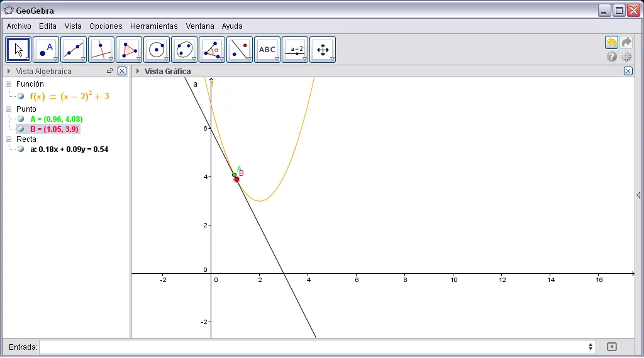
Task: Open the Vista menu
Action: (73, 26)
